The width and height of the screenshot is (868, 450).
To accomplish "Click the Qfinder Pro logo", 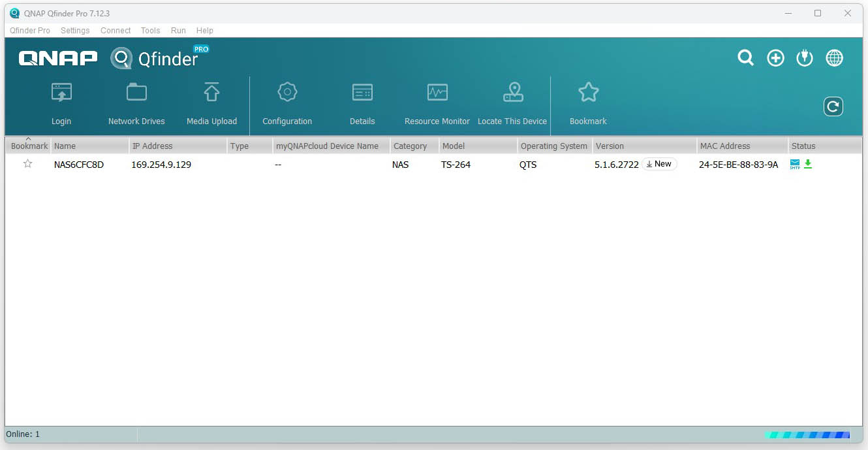I will coord(160,57).
